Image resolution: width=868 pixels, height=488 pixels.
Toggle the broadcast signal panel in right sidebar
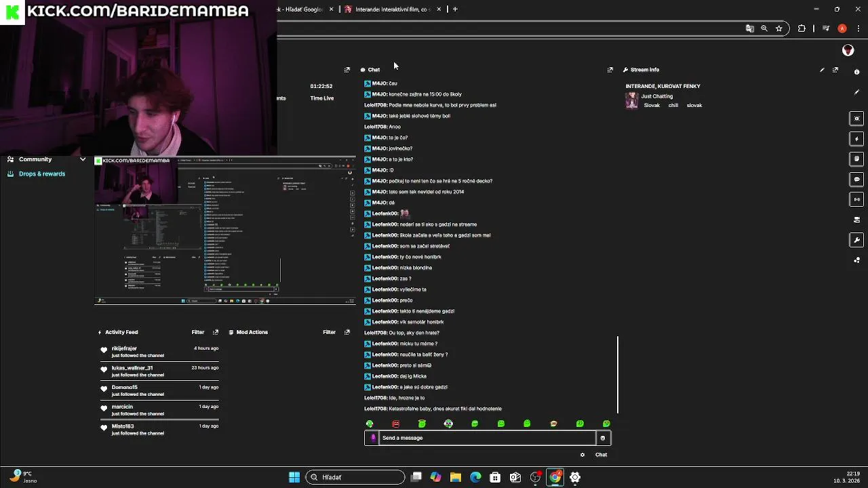tap(857, 200)
